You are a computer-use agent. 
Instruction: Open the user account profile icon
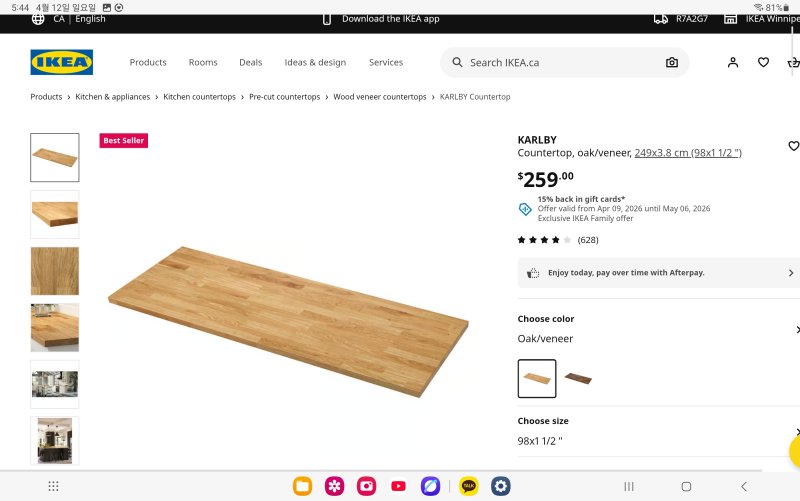coord(733,62)
